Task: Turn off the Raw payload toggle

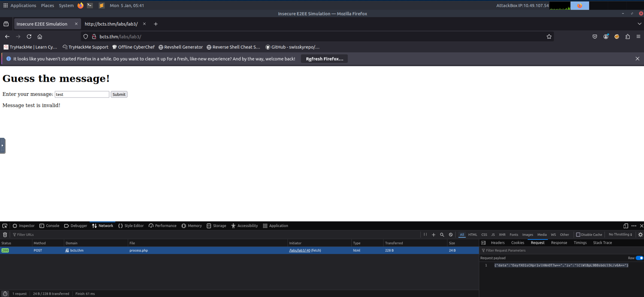Action: (x=639, y=258)
